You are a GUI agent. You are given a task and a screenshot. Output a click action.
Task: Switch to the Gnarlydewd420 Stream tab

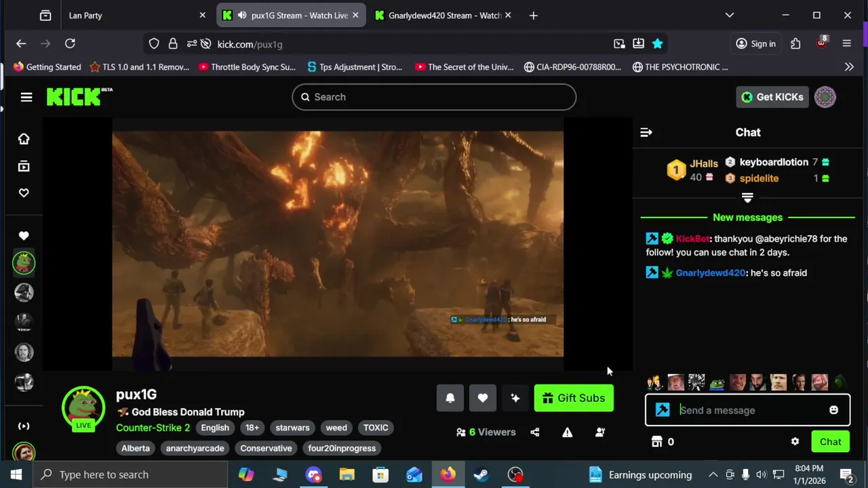[x=444, y=15]
